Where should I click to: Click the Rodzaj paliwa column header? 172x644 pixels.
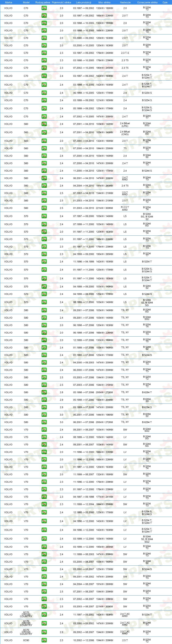pyautogui.click(x=43, y=2)
